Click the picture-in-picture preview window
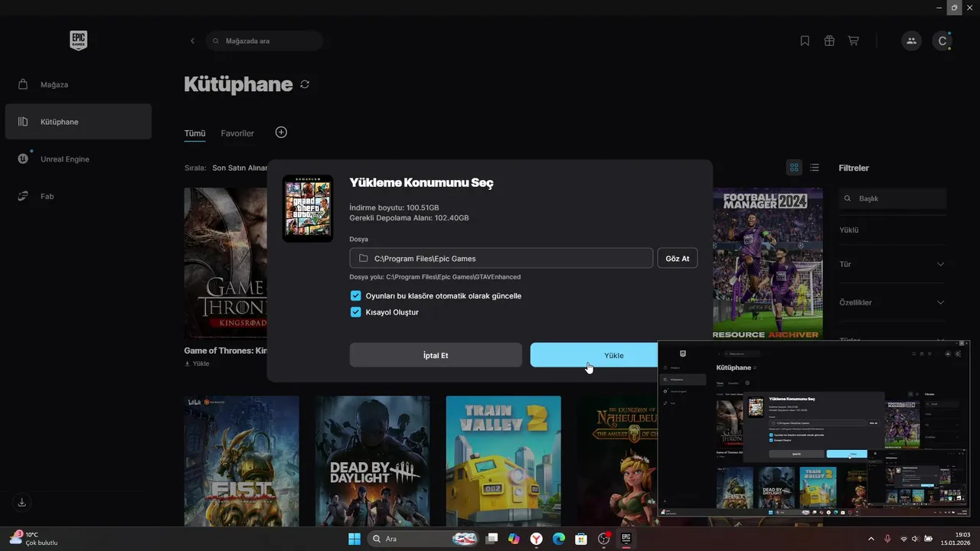 pos(814,429)
